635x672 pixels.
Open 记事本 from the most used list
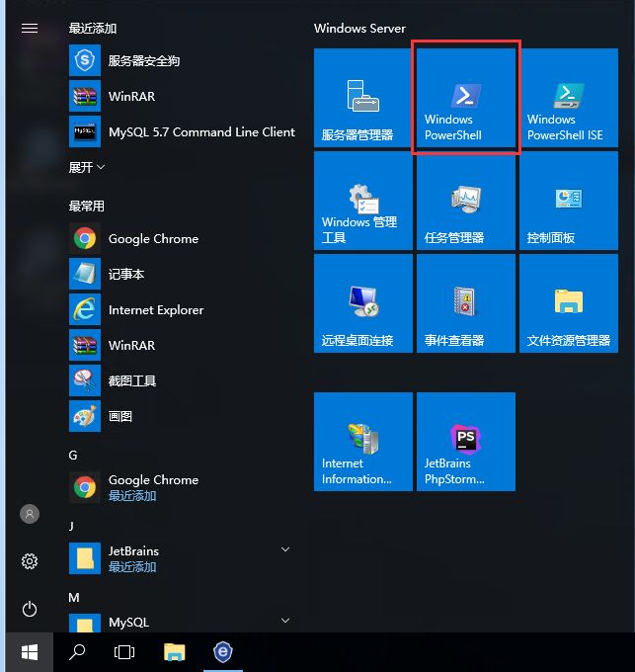tap(182, 274)
